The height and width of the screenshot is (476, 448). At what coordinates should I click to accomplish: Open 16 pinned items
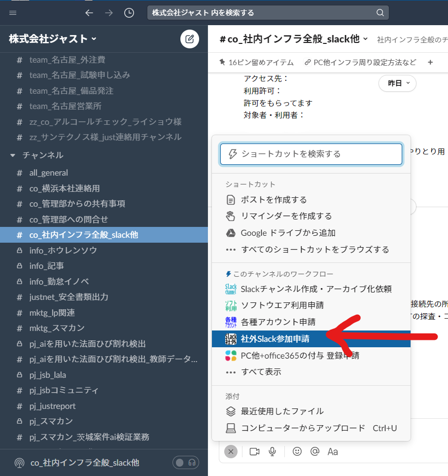coord(256,63)
